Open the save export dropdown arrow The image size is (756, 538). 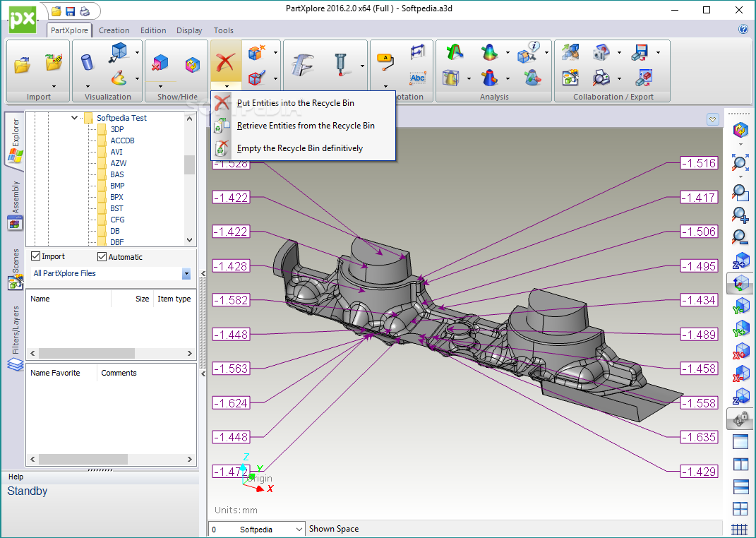(x=658, y=52)
